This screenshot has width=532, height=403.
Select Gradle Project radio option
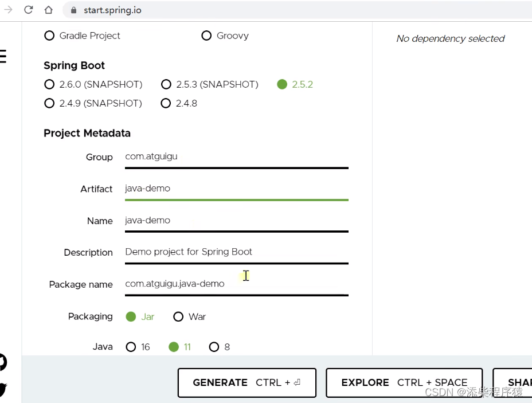82,36
